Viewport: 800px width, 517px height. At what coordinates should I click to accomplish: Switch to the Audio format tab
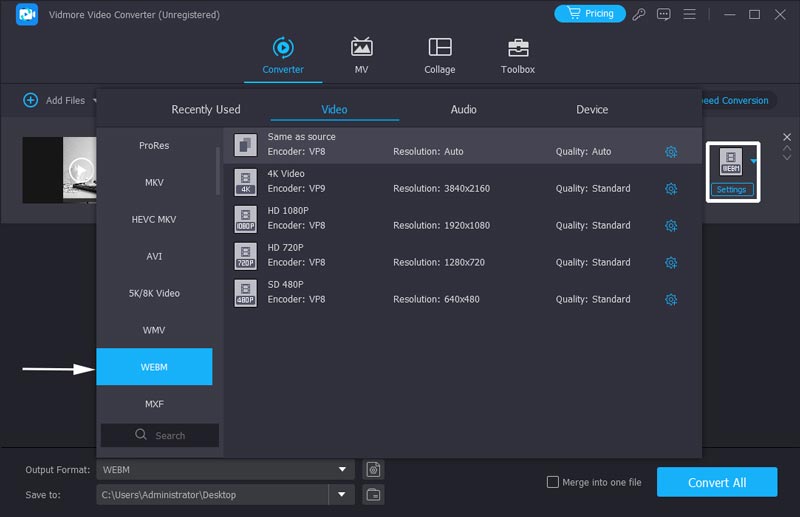pyautogui.click(x=463, y=109)
